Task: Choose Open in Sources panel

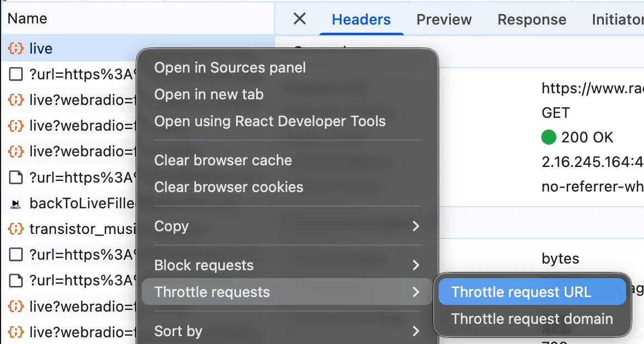Action: (x=287, y=68)
